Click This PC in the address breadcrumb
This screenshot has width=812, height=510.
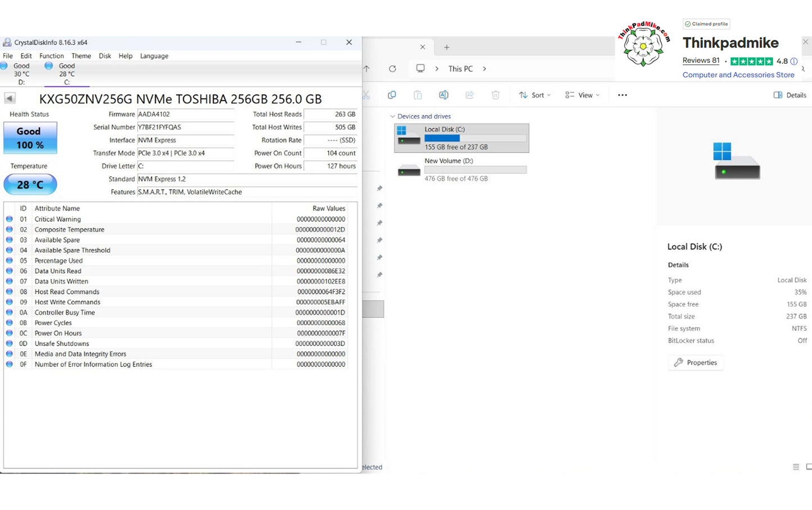(x=460, y=69)
